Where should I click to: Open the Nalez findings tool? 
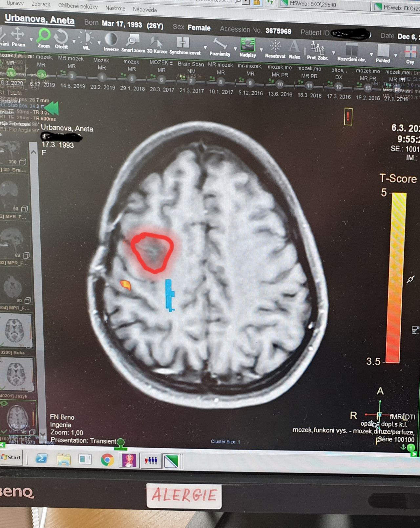[x=294, y=50]
